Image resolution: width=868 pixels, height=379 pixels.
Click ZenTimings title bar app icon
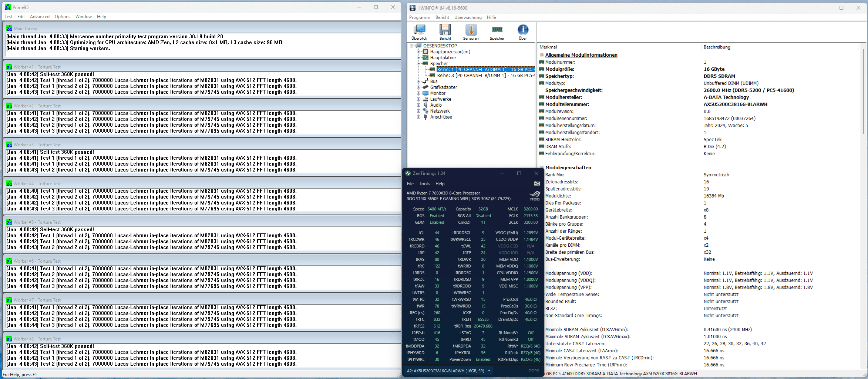408,173
